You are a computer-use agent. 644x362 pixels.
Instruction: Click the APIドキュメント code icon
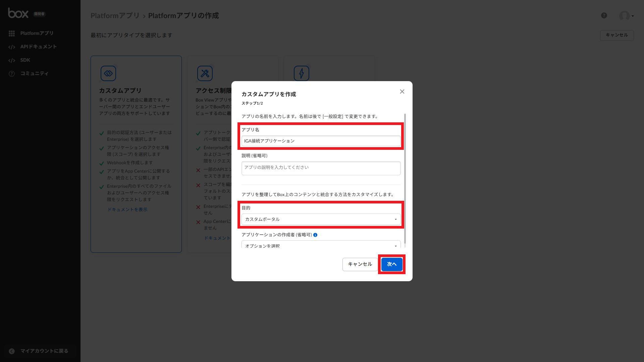pos(12,47)
